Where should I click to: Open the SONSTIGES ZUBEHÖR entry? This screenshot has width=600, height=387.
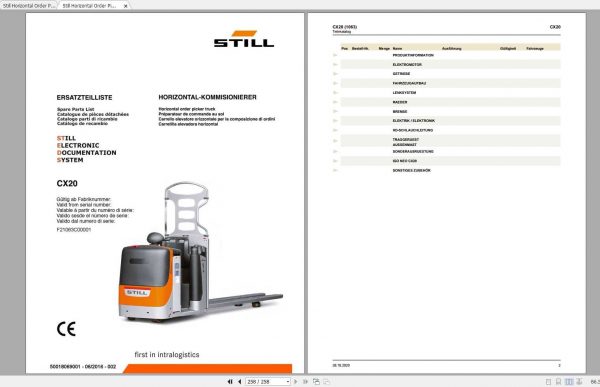point(411,170)
